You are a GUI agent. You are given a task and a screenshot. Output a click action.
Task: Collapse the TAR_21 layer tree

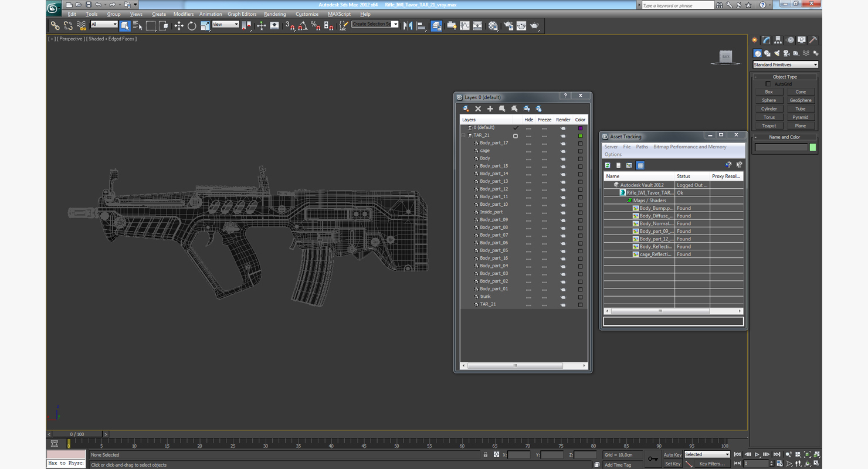pos(463,135)
